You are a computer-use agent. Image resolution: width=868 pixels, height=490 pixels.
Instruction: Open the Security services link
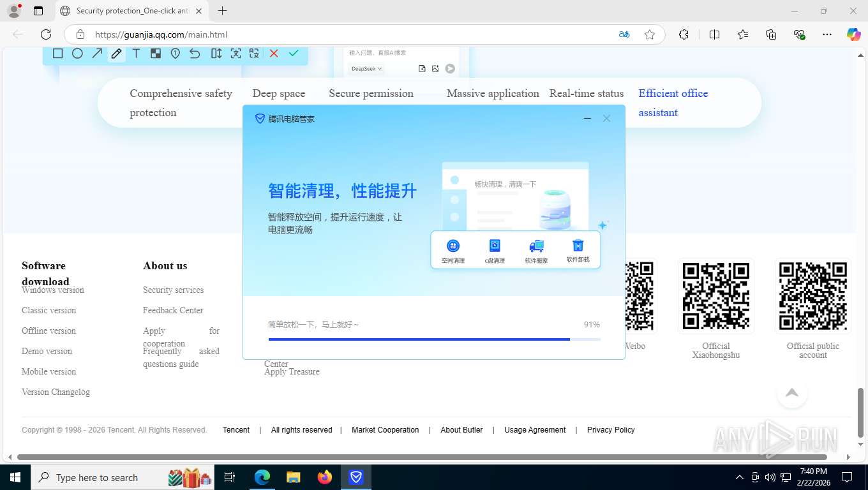point(173,290)
